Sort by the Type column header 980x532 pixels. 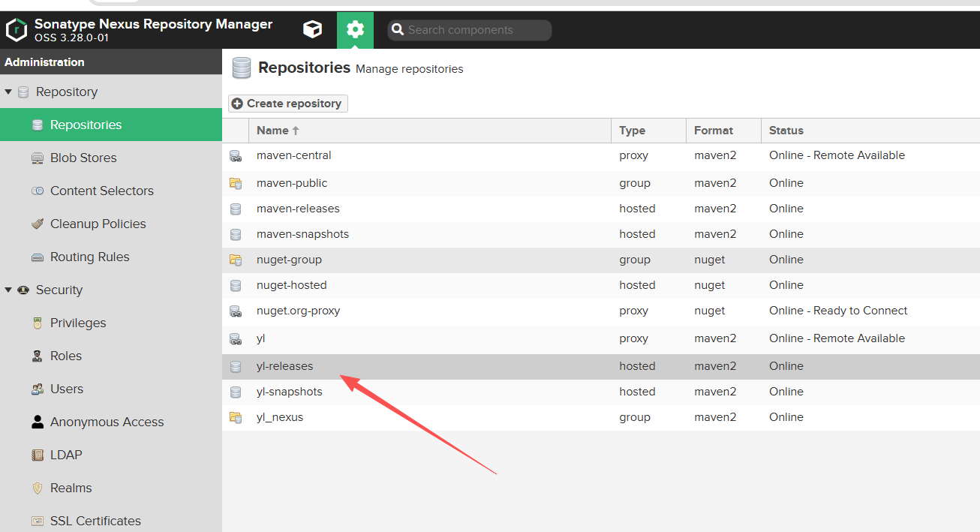point(649,131)
